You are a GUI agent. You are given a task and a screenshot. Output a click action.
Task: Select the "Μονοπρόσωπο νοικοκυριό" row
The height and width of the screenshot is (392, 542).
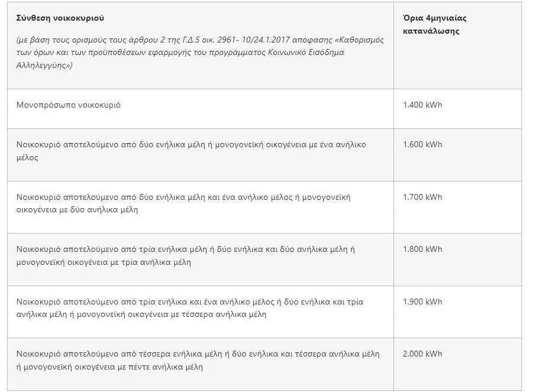pos(69,105)
